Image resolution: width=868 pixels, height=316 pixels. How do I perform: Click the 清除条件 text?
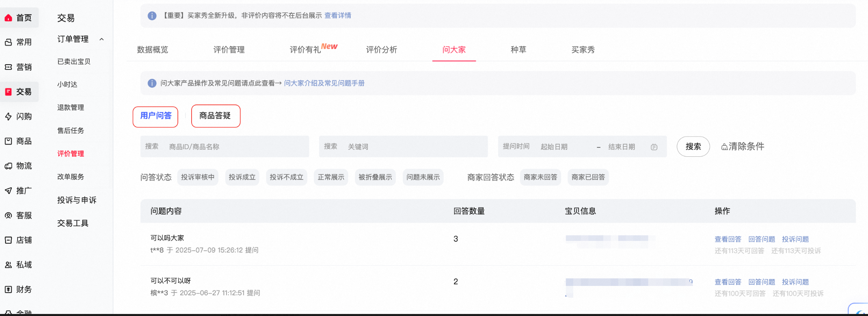(746, 147)
